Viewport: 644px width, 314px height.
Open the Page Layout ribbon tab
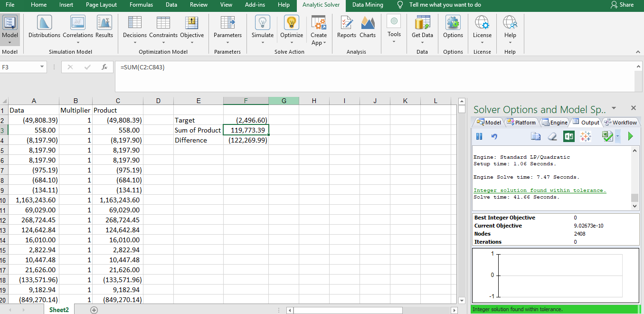coord(101,5)
